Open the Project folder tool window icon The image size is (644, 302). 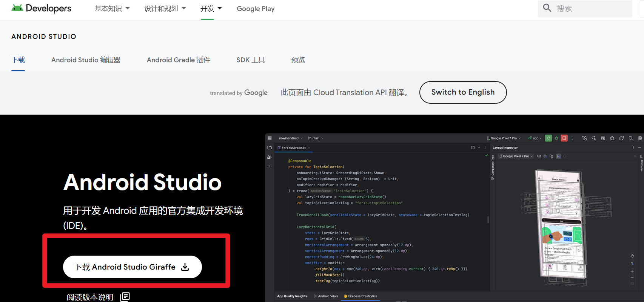tap(270, 147)
